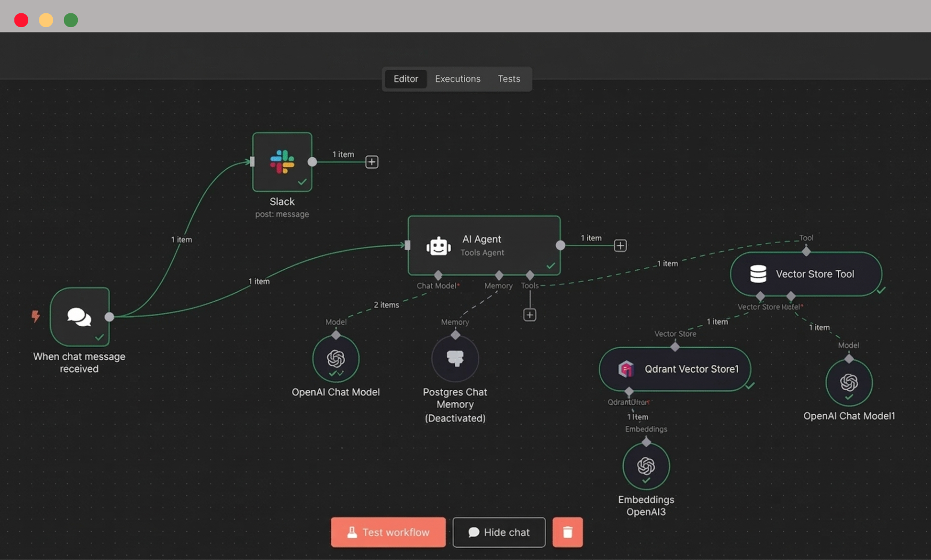
Task: Open the Qdrant Vector Store1 node icon
Action: pos(627,369)
